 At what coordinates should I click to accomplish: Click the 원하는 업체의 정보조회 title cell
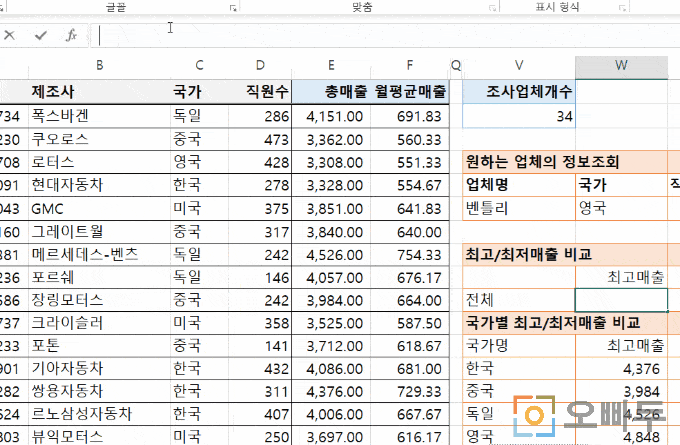click(x=565, y=162)
